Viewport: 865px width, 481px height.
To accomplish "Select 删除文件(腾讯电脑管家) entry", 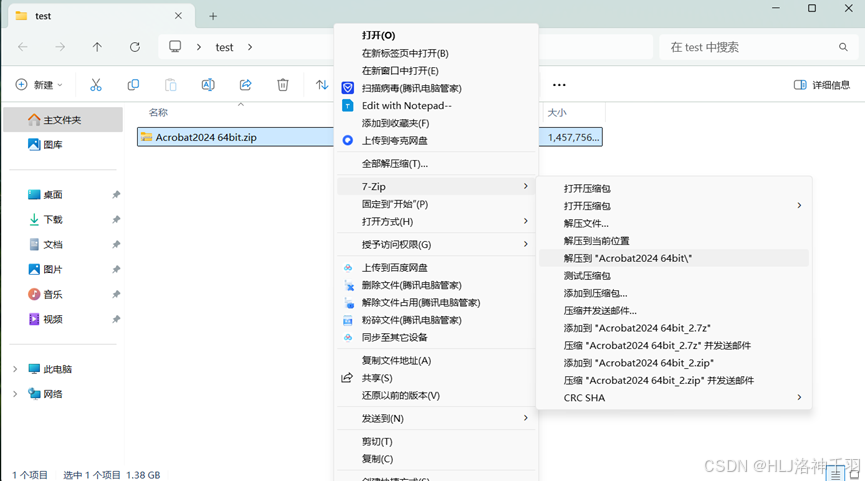I will 437,285.
